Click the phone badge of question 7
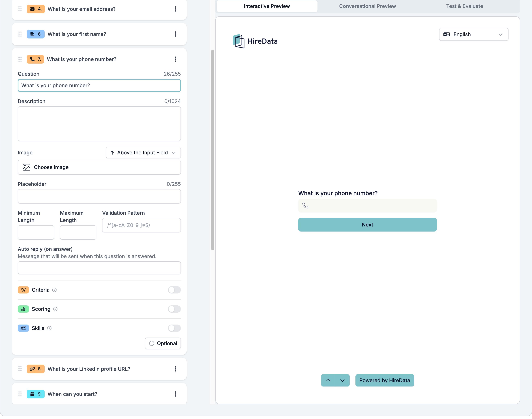Image resolution: width=532 pixels, height=419 pixels. (35, 59)
